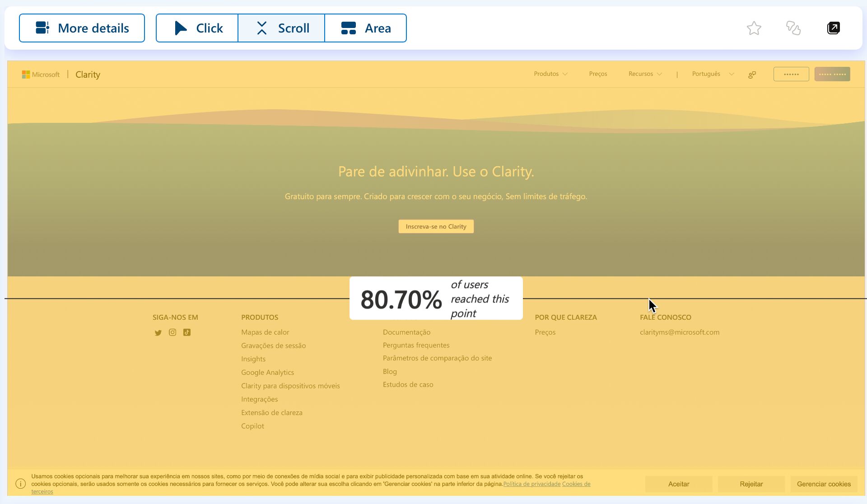Click Inscreva-se no Clarity button
Image resolution: width=867 pixels, height=504 pixels.
coord(436,226)
